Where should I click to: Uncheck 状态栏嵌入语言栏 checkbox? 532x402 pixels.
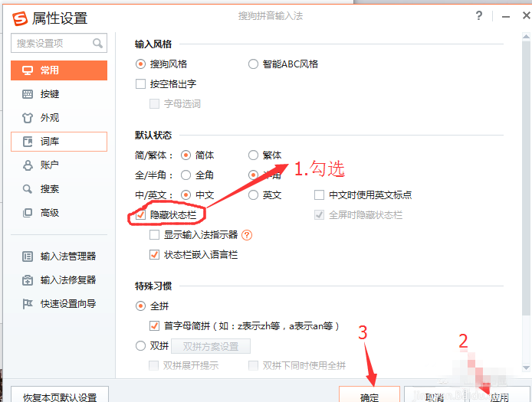(154, 254)
